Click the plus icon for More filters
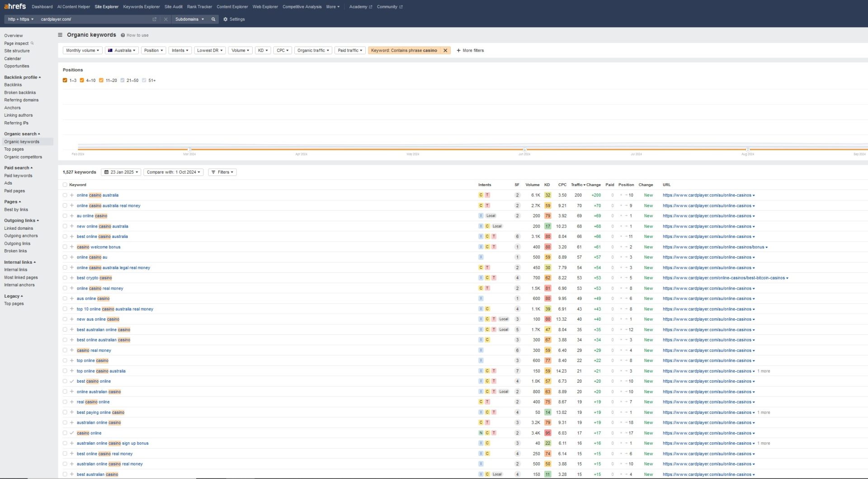Viewport: 868px width, 479px height. tap(458, 51)
